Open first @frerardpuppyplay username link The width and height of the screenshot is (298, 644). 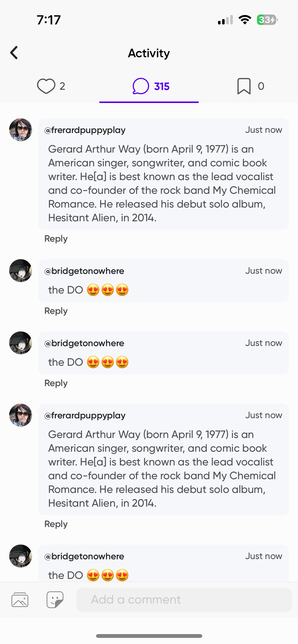(85, 130)
